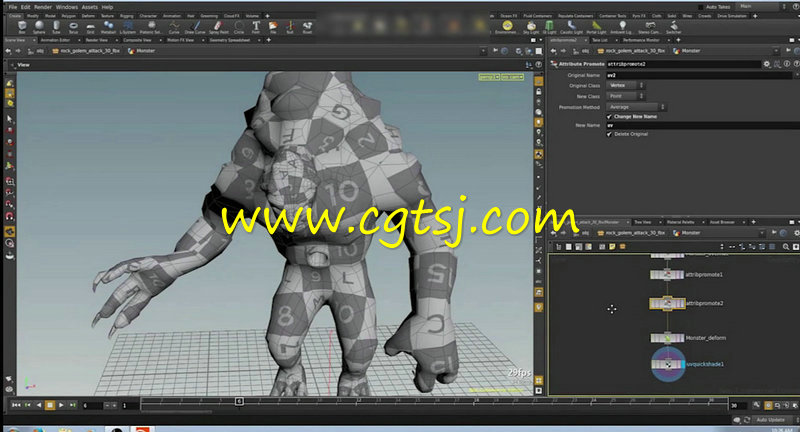Select the Grid shelf tool
Screen dimensions: 800x432
[x=90, y=27]
